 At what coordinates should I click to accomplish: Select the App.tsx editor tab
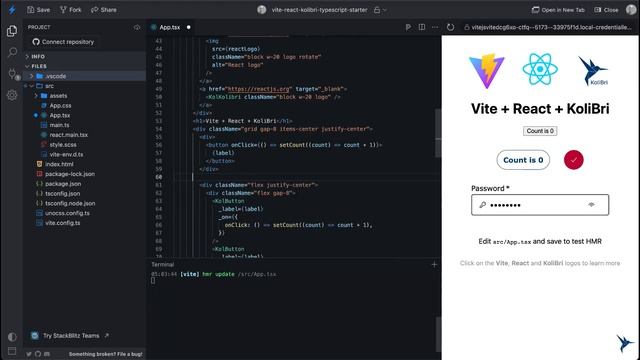point(169,27)
